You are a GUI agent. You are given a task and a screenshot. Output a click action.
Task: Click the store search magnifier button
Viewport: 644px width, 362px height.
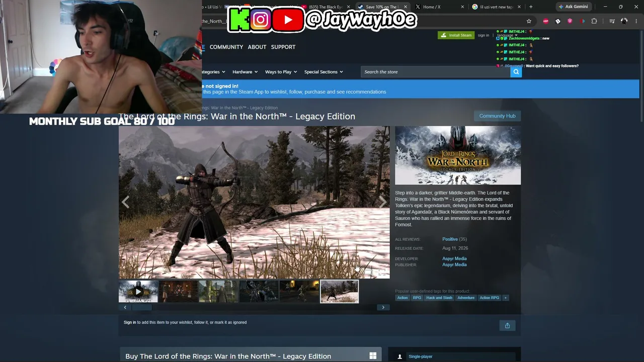[x=516, y=72]
